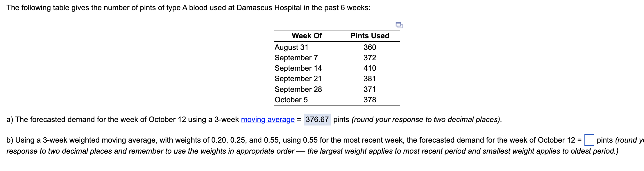Select the highlighted answer 376.67
644x171 pixels.
point(317,119)
